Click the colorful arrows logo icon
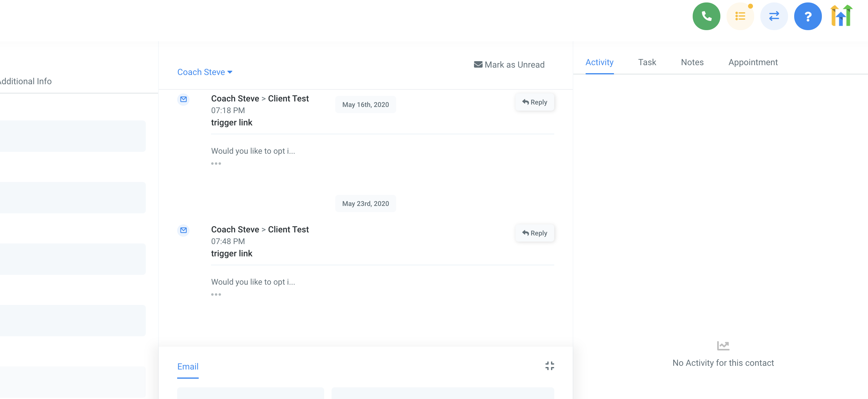Viewport: 868px width, 399px height. 841,16
